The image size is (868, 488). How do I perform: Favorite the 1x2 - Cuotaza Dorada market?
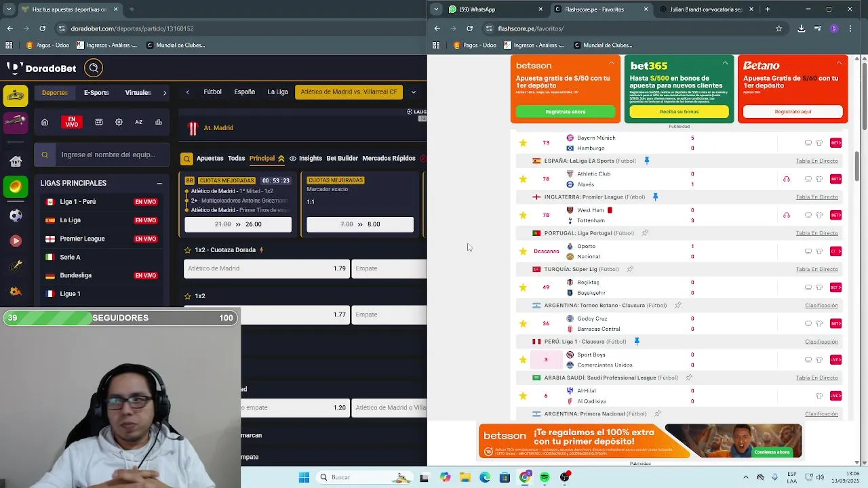(x=188, y=250)
